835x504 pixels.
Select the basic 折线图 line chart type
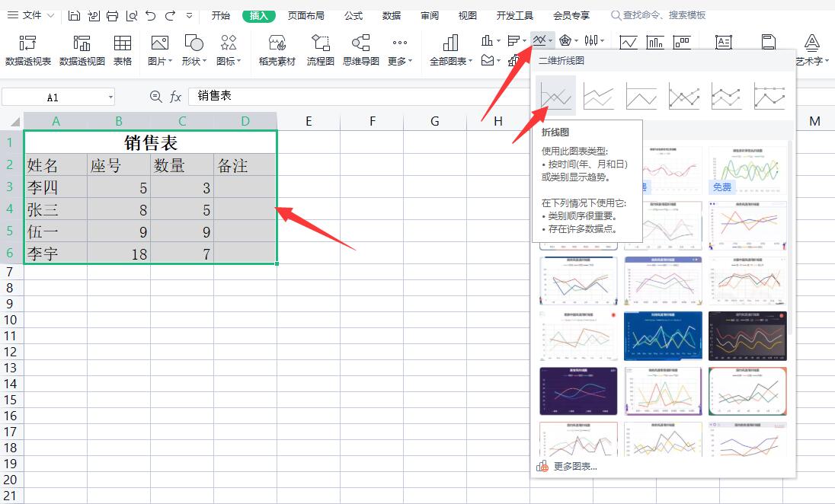tap(555, 96)
